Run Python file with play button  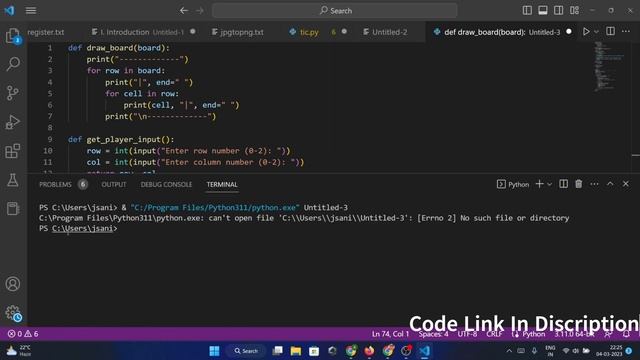pyautogui.click(x=586, y=31)
